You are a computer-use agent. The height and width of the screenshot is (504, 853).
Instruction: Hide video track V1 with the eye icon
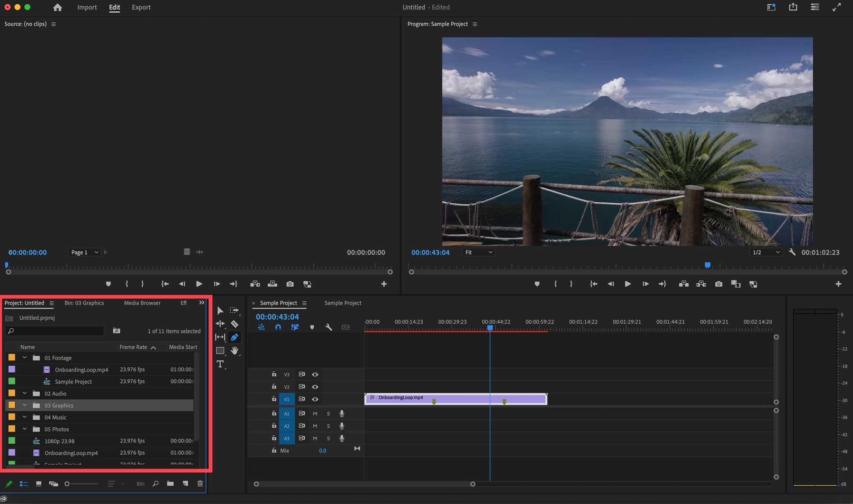(x=315, y=399)
